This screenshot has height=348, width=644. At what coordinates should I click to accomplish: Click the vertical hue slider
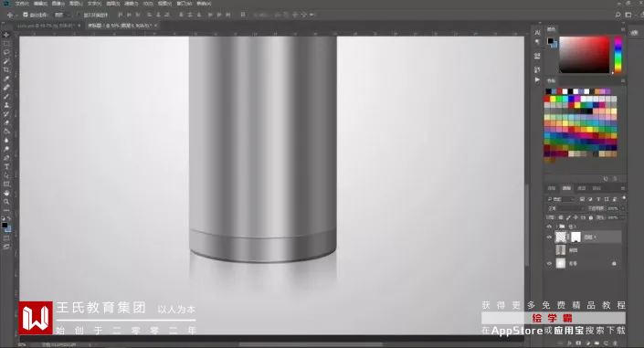(618, 55)
